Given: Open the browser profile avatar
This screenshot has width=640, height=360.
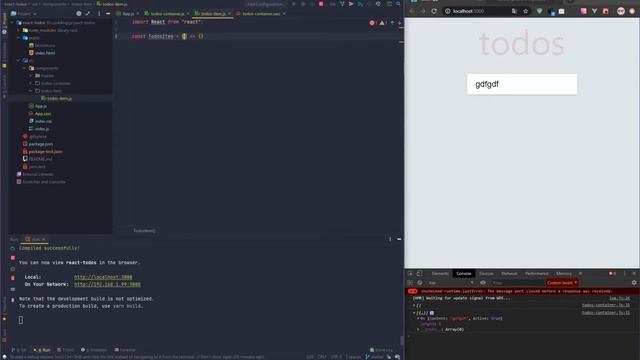Looking at the screenshot, I should click(621, 11).
